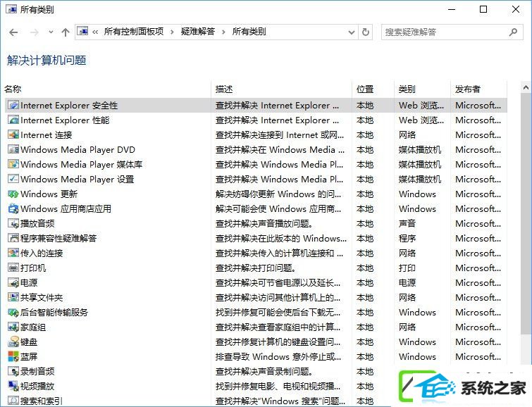Go up one folder level

(65, 32)
